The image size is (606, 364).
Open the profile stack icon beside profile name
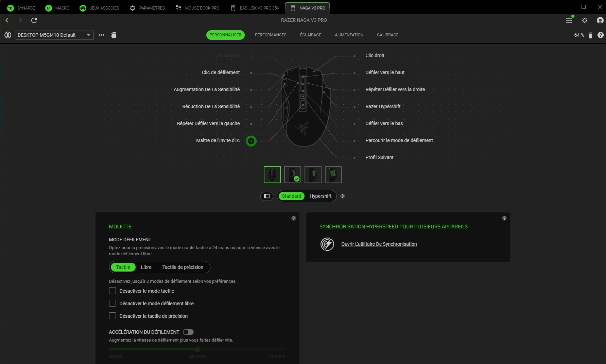[x=8, y=35]
